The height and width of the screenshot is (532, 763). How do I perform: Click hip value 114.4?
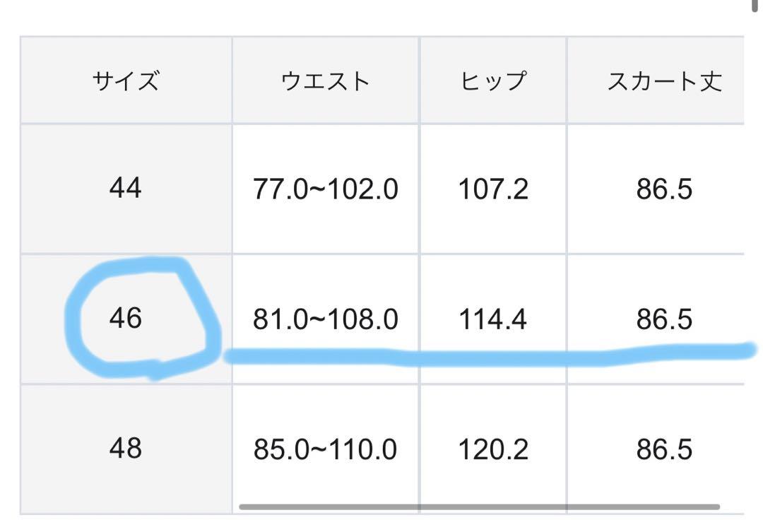tap(493, 319)
